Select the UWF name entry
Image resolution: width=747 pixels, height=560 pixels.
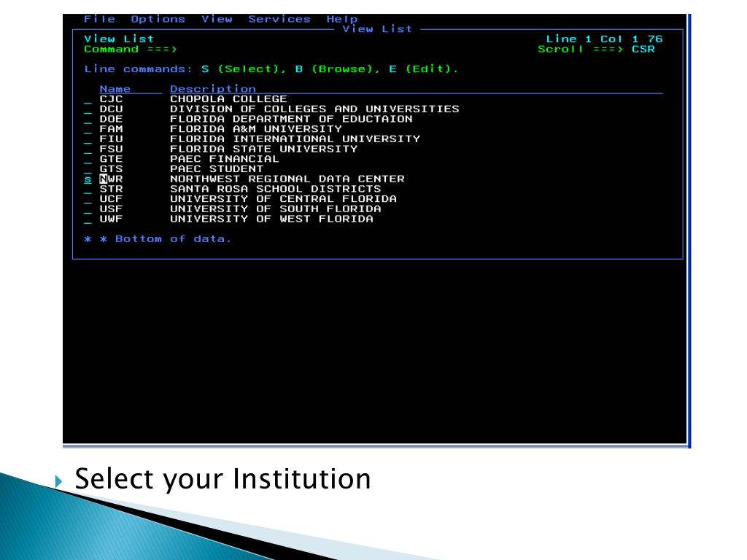(111, 219)
